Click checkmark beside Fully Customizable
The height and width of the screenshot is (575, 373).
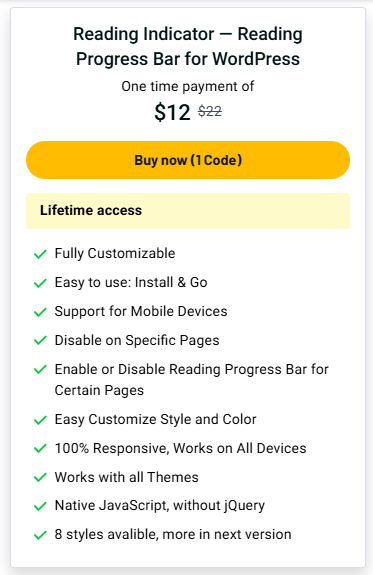[x=40, y=254]
